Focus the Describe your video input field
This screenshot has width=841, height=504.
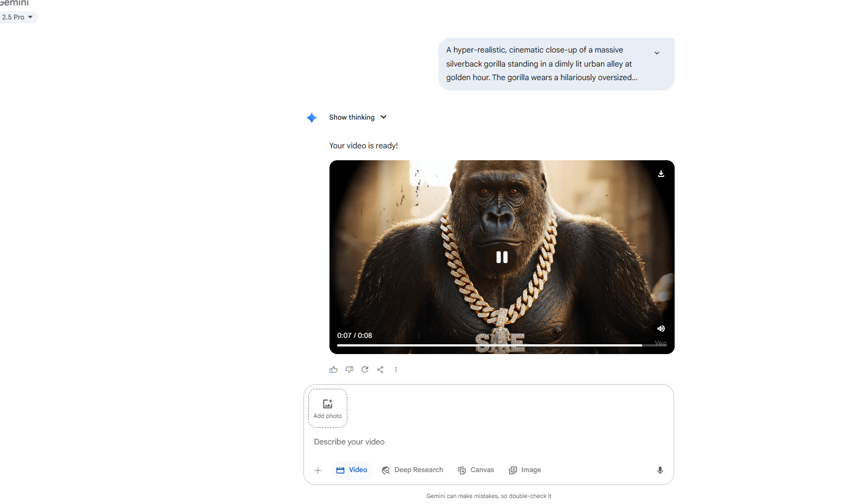pos(488,442)
